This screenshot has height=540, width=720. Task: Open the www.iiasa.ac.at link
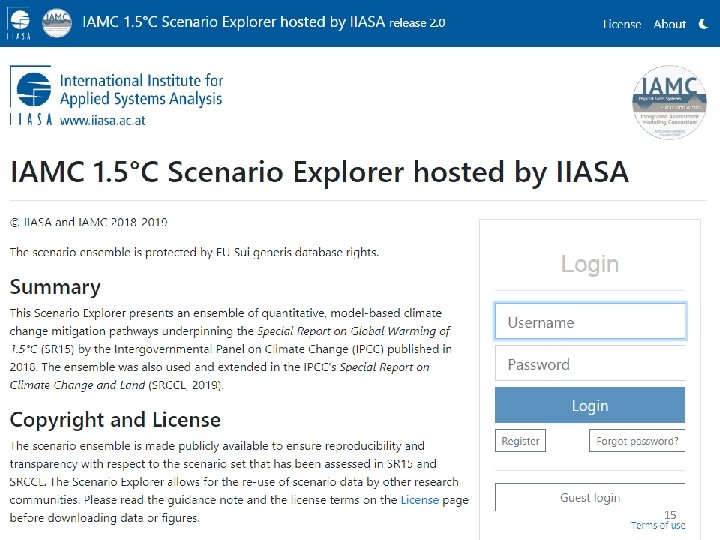[102, 121]
